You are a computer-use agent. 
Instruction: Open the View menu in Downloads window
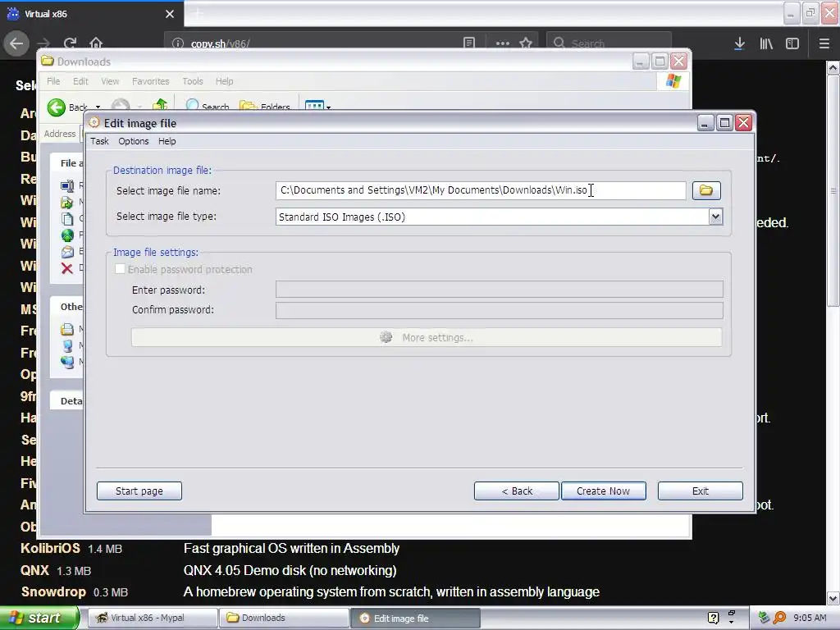[x=110, y=81]
